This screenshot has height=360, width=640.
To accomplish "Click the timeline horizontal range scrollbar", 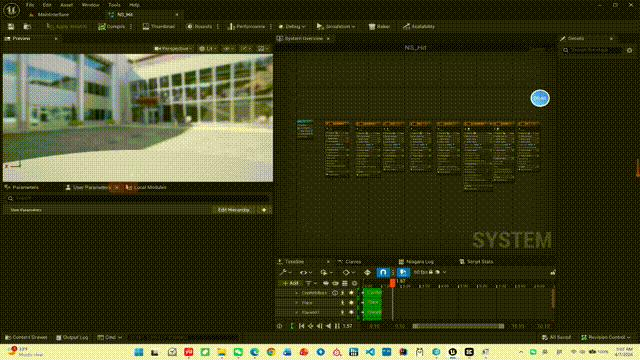I will 458,326.
